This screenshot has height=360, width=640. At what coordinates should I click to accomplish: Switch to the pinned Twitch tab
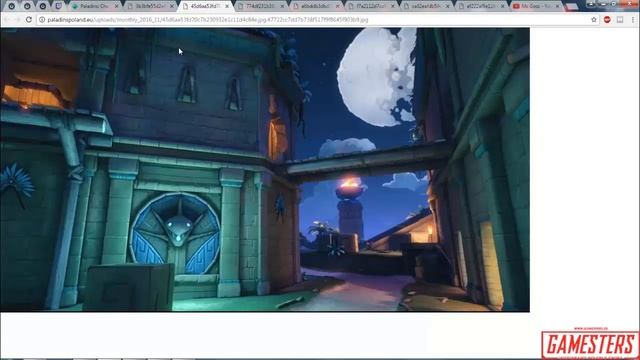[x=58, y=6]
